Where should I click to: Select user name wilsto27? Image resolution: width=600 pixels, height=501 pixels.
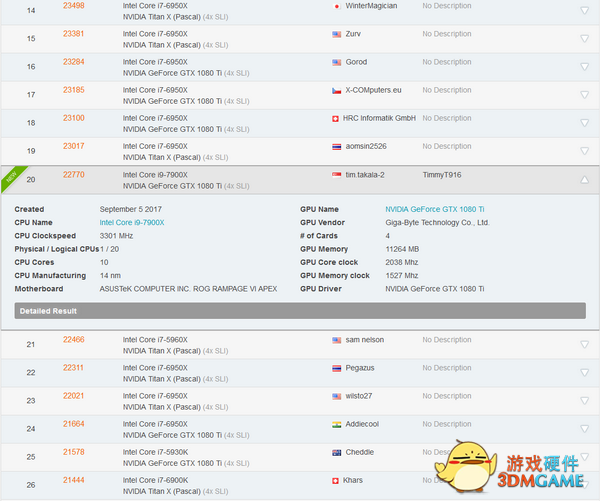tap(359, 396)
